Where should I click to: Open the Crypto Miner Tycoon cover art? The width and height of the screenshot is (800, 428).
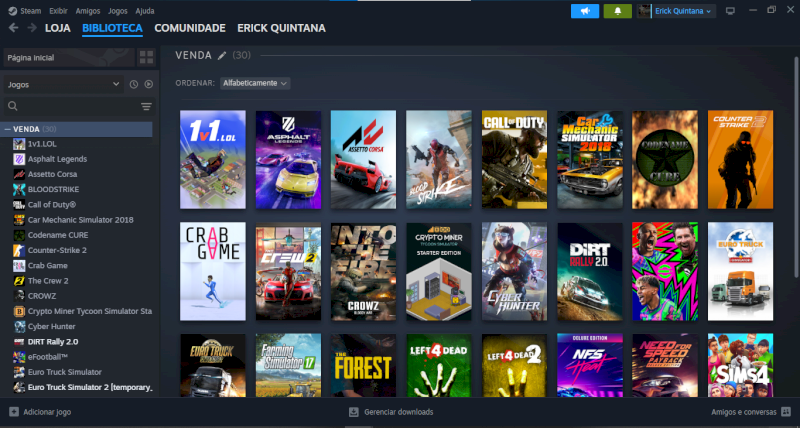point(439,271)
